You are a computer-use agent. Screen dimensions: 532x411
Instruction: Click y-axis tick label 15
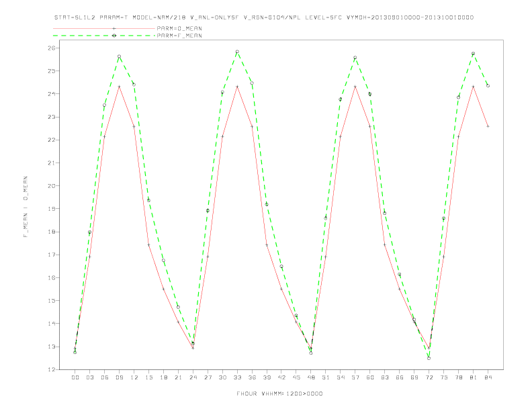(x=52, y=300)
